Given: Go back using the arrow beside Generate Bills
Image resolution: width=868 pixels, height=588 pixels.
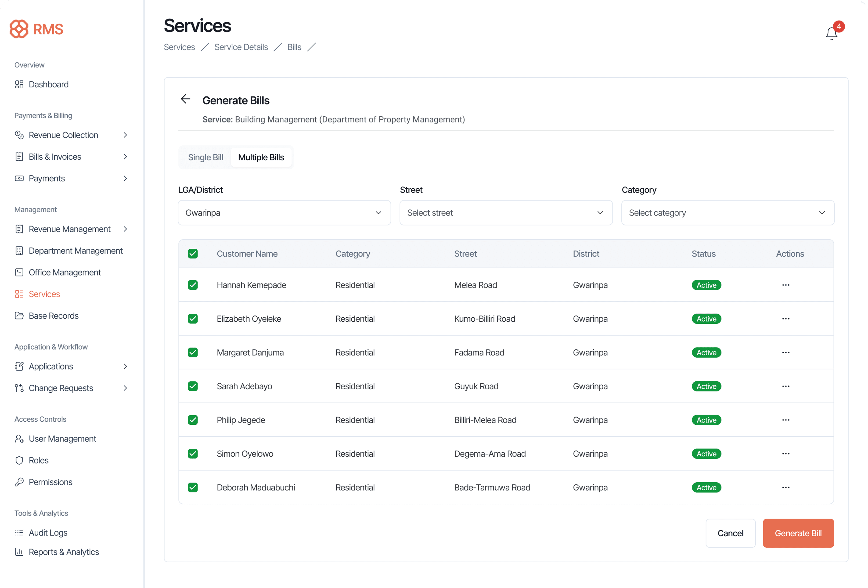Looking at the screenshot, I should [186, 99].
